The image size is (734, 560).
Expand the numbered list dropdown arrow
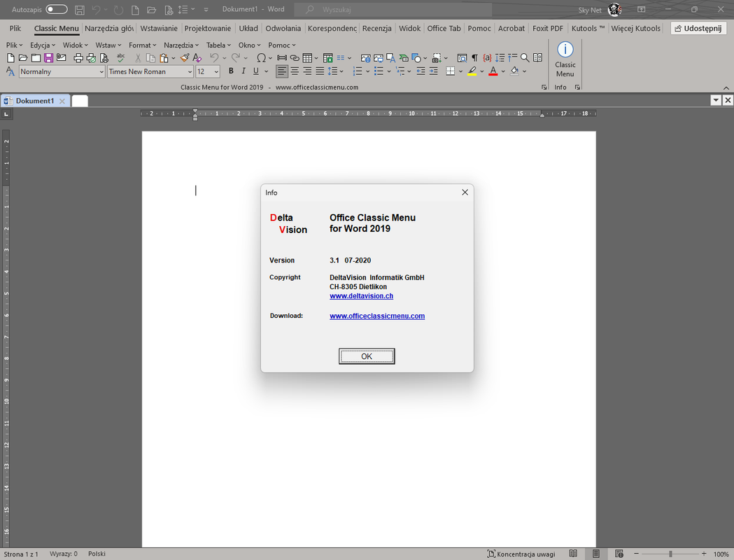click(367, 71)
